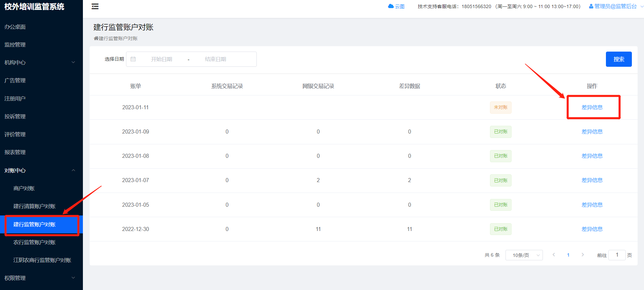
Task: Open 商户对账 in the sidebar
Action: pyautogui.click(x=24, y=188)
